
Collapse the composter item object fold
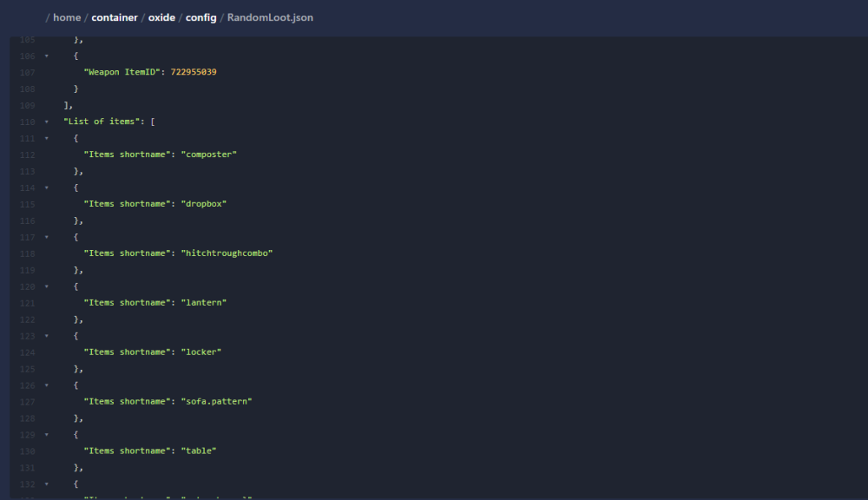click(x=45, y=138)
